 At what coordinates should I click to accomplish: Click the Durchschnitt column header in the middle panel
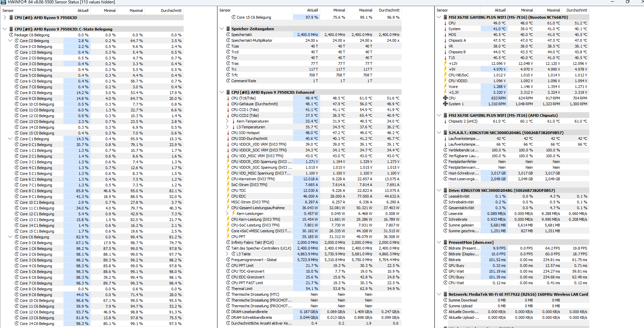click(389, 10)
